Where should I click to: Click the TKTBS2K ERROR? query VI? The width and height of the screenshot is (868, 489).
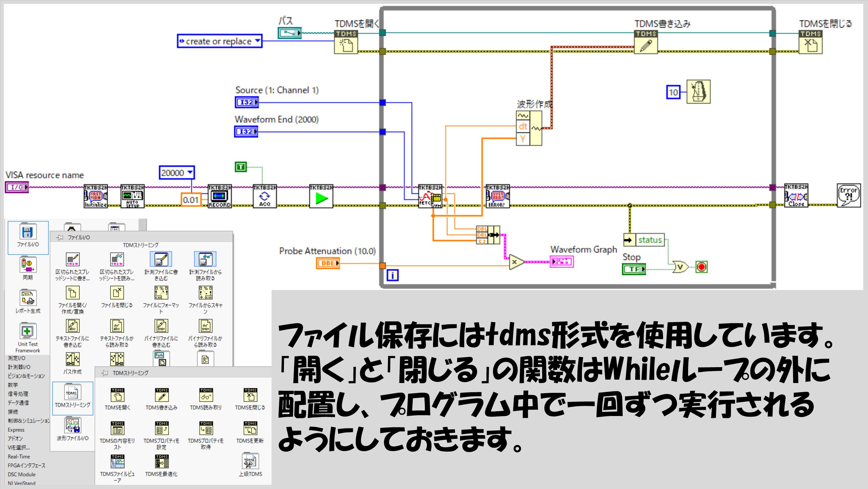(498, 196)
